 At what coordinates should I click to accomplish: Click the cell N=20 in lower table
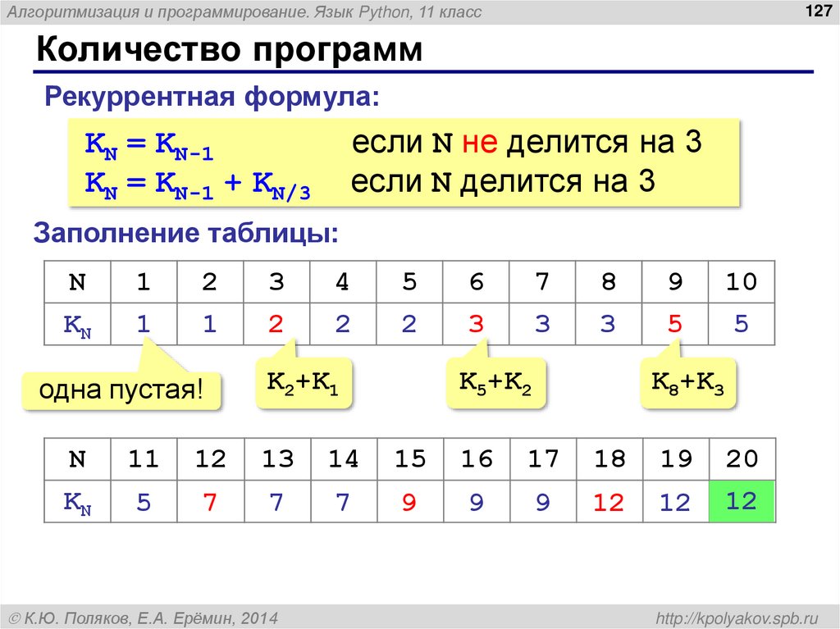[741, 459]
